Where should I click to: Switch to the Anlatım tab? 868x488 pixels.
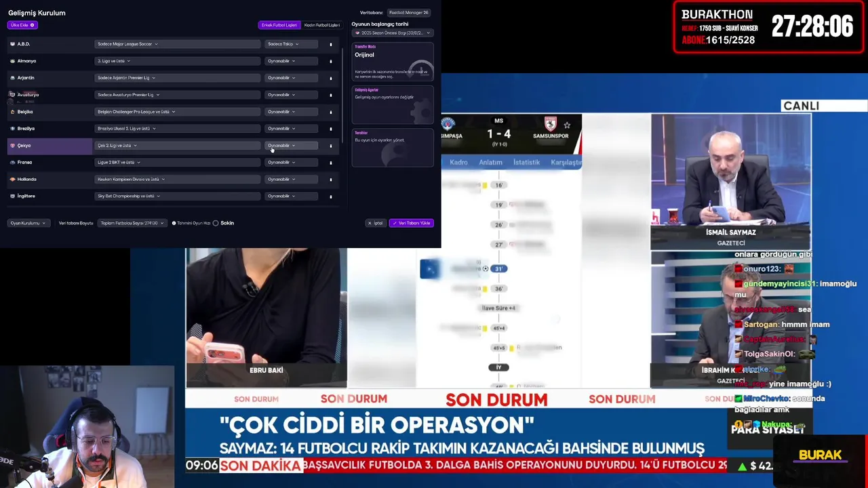pos(490,163)
